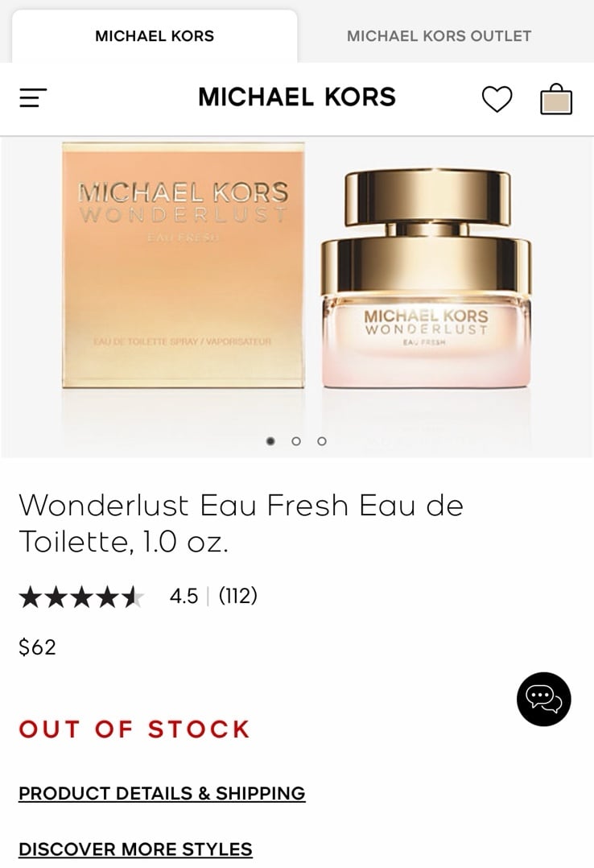Click the star rating icons
This screenshot has height=868, width=594.
coord(81,597)
